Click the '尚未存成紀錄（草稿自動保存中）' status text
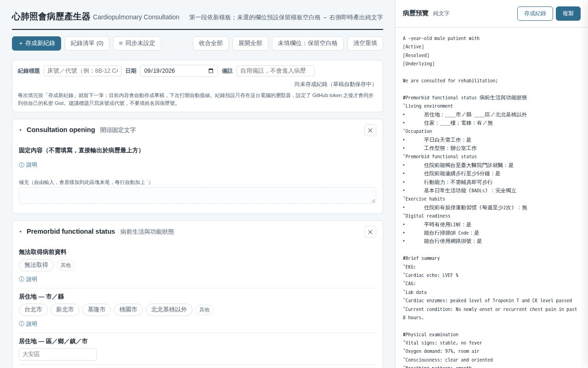Image resolution: width=588 pixels, height=368 pixels. tap(336, 84)
